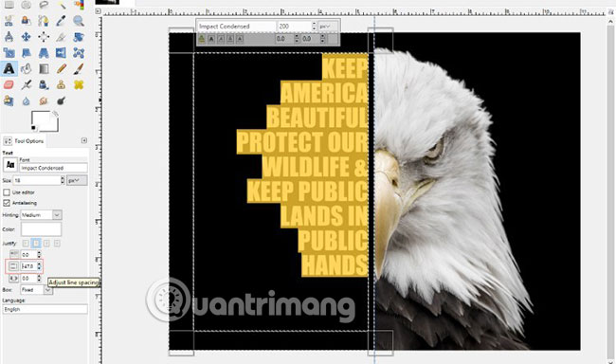Screen dimensions: 616x364
Task: Click the Size field in Tool Options
Action: 37,180
